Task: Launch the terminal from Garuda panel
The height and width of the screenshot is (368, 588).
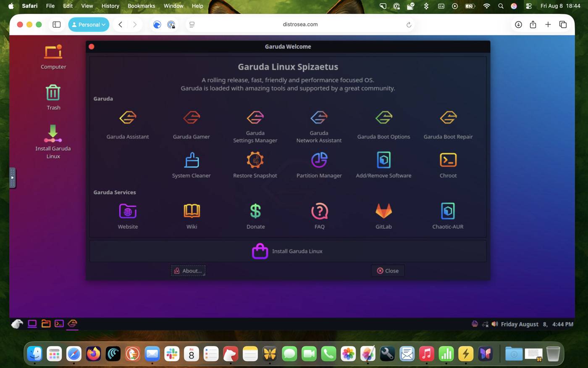Action: tap(59, 324)
